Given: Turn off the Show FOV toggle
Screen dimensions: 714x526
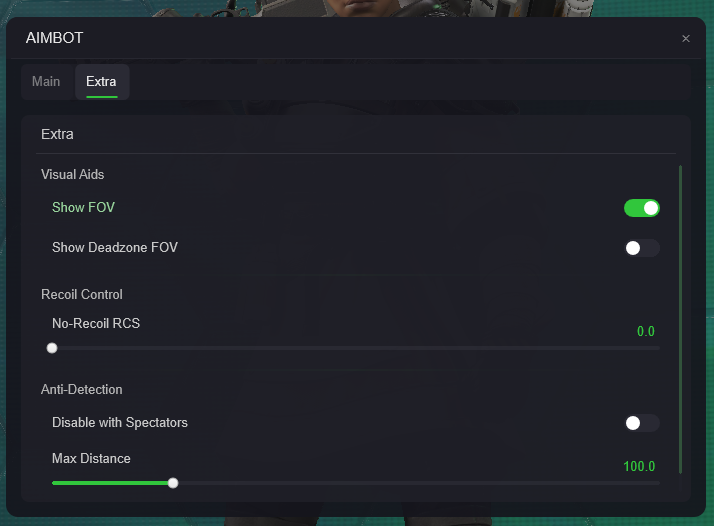Looking at the screenshot, I should [x=641, y=208].
